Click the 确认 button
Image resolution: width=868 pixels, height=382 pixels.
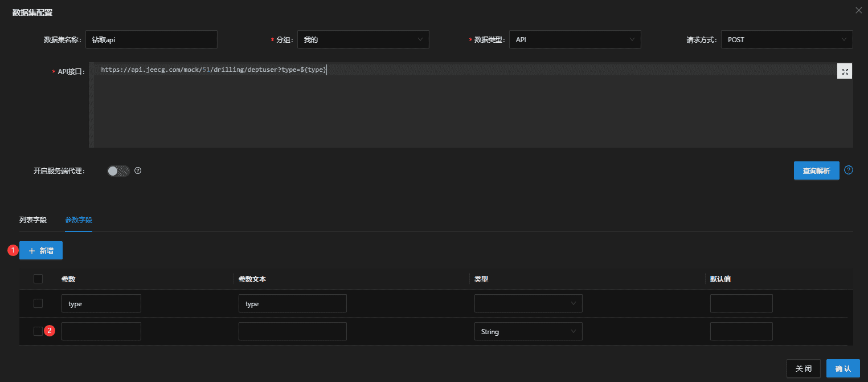coord(842,368)
